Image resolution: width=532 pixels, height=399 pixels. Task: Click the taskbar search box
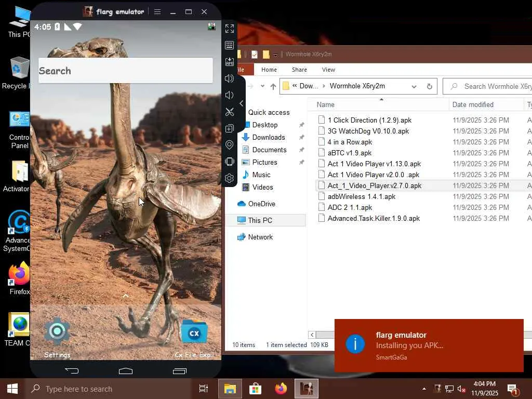point(109,389)
